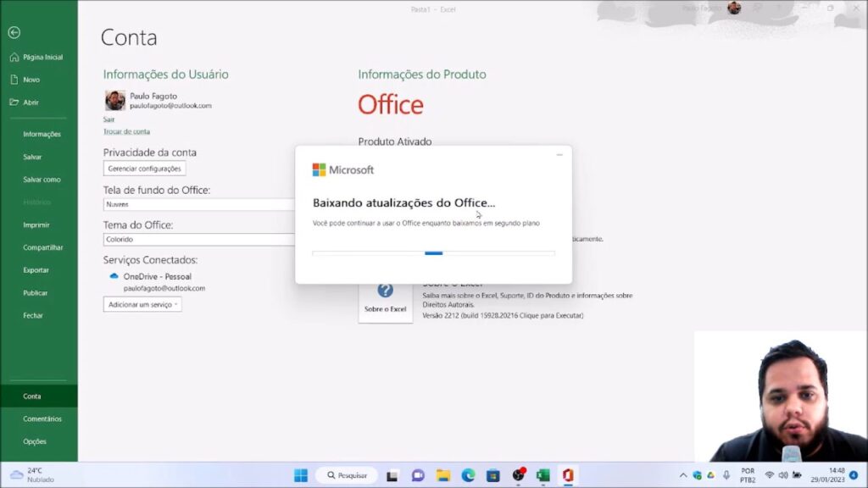
Task: Choose Salvar como in the sidebar
Action: (42, 180)
